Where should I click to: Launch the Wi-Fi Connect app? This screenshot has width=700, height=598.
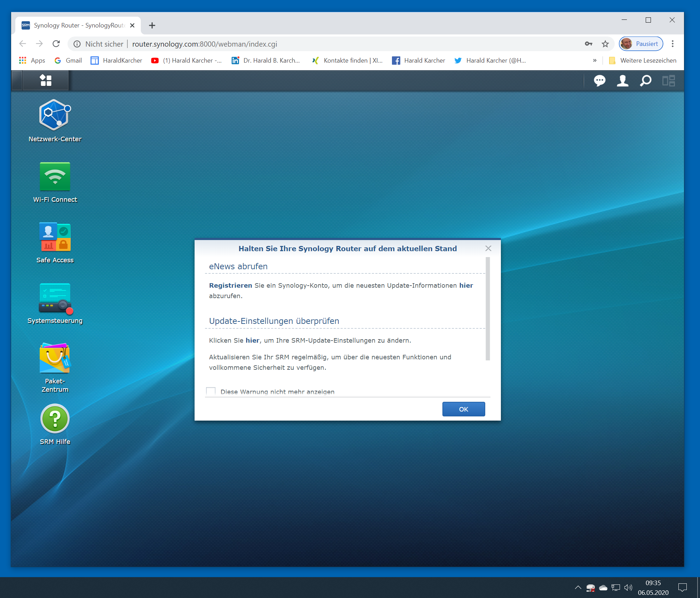pos(55,177)
